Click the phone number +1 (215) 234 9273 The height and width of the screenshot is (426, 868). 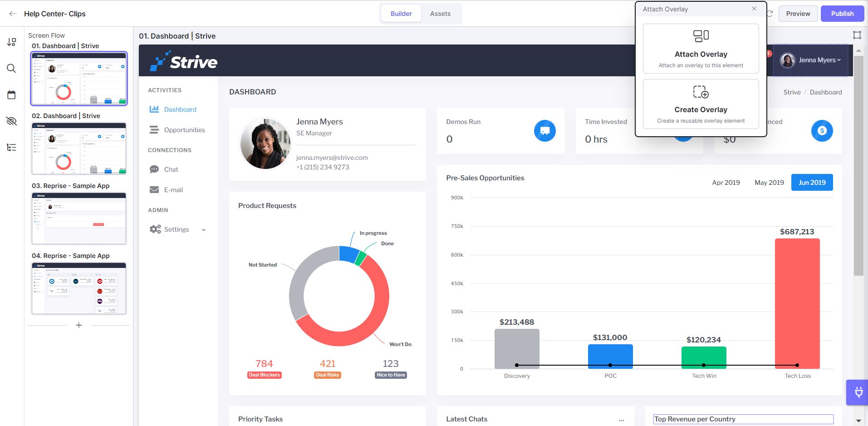[x=323, y=167]
